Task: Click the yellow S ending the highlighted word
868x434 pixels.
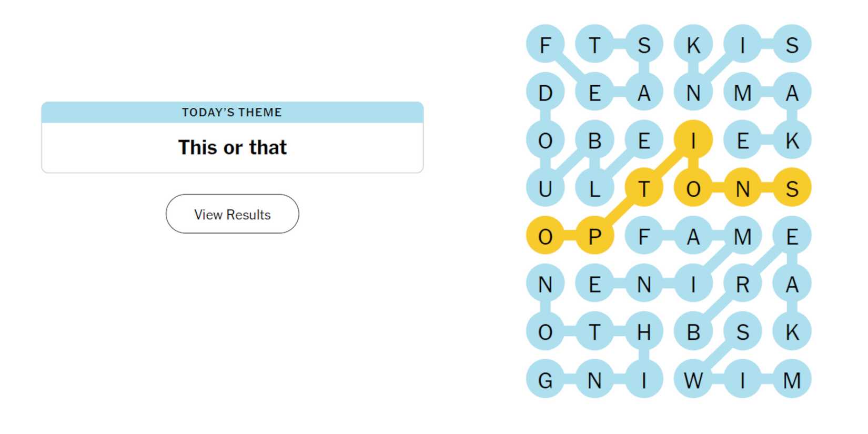Action: (x=793, y=188)
